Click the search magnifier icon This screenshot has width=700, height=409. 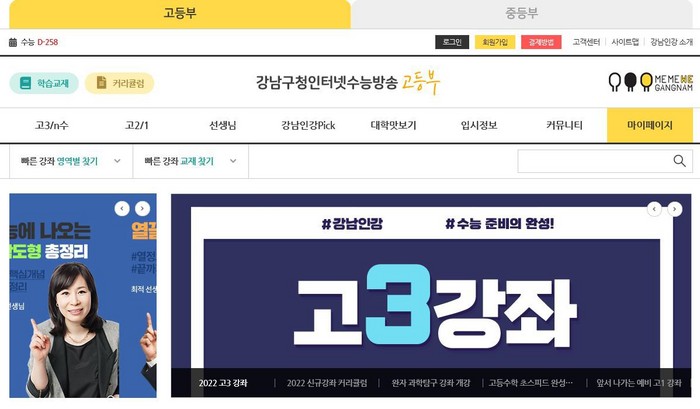point(679,161)
